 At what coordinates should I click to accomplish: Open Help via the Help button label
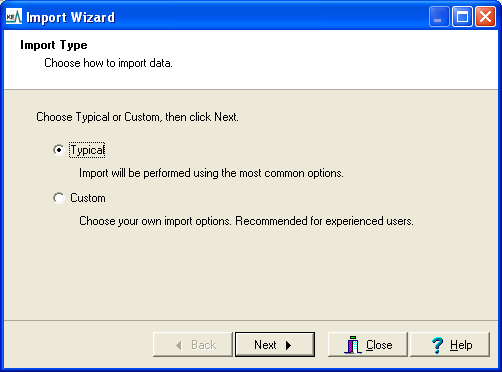(x=461, y=345)
